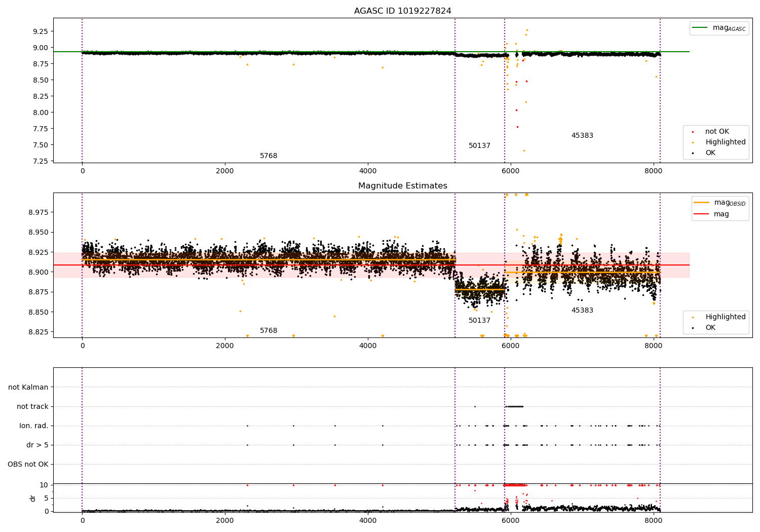Image resolution: width=760 pixels, height=532 pixels.
Task: Click x-axis tick 2000 under the dr plot
Action: coord(225,521)
